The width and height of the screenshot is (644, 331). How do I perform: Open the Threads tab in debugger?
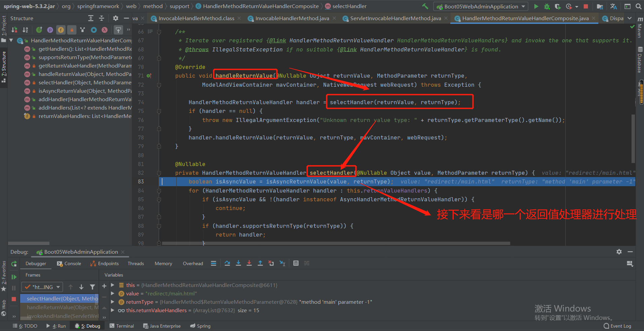136,263
